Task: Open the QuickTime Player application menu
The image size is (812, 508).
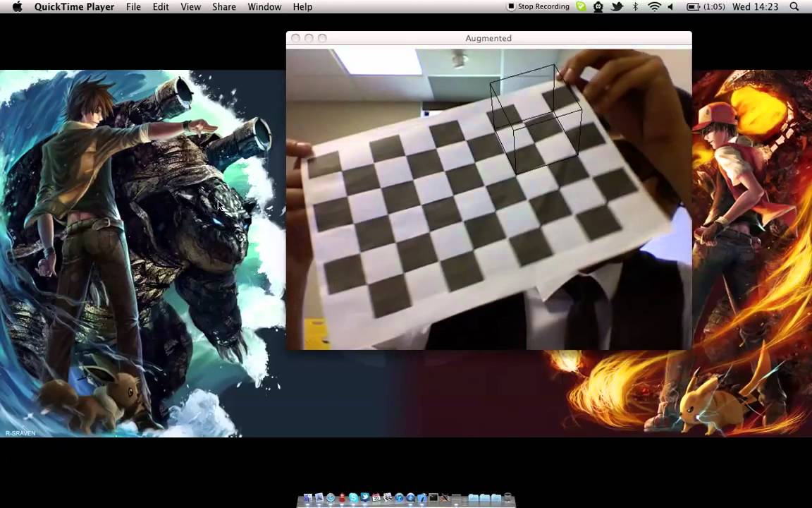Action: point(74,7)
